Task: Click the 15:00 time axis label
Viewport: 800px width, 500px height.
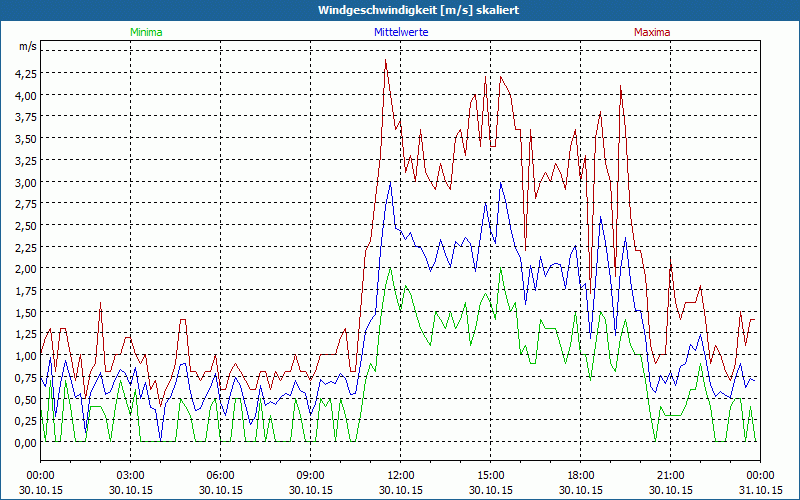Action: click(x=491, y=476)
